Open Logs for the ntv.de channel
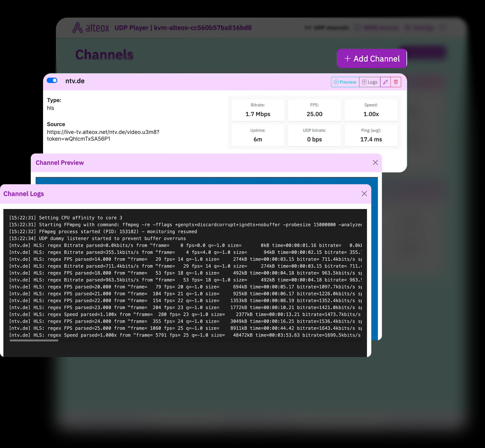The width and height of the screenshot is (485, 448). click(x=369, y=82)
